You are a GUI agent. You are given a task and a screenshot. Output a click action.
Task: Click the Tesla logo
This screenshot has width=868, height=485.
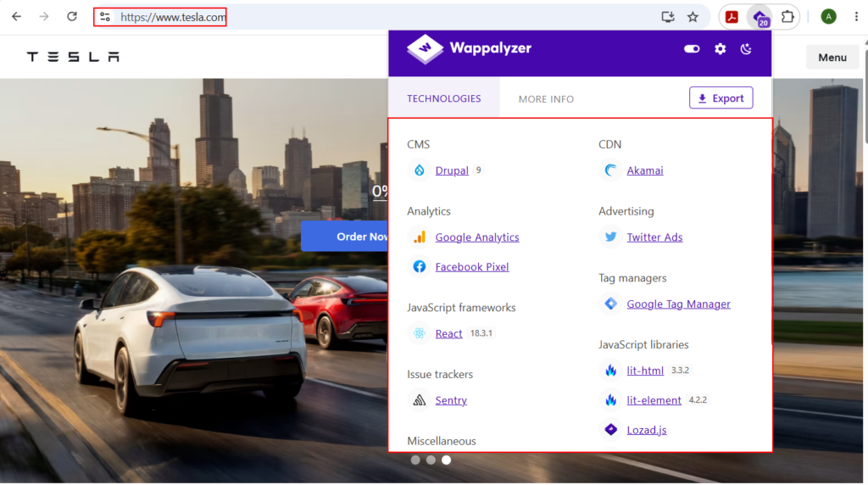tap(73, 57)
